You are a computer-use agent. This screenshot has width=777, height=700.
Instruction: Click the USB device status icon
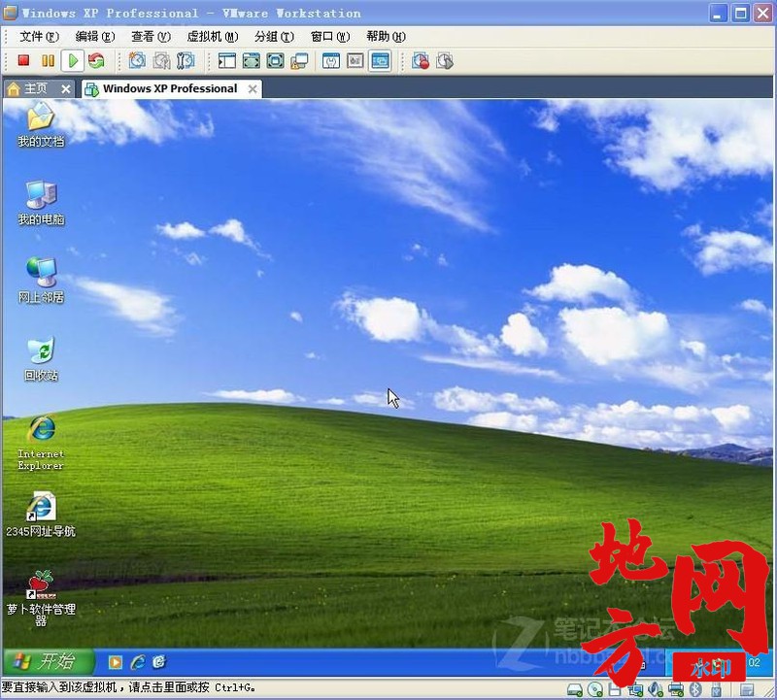[716, 689]
